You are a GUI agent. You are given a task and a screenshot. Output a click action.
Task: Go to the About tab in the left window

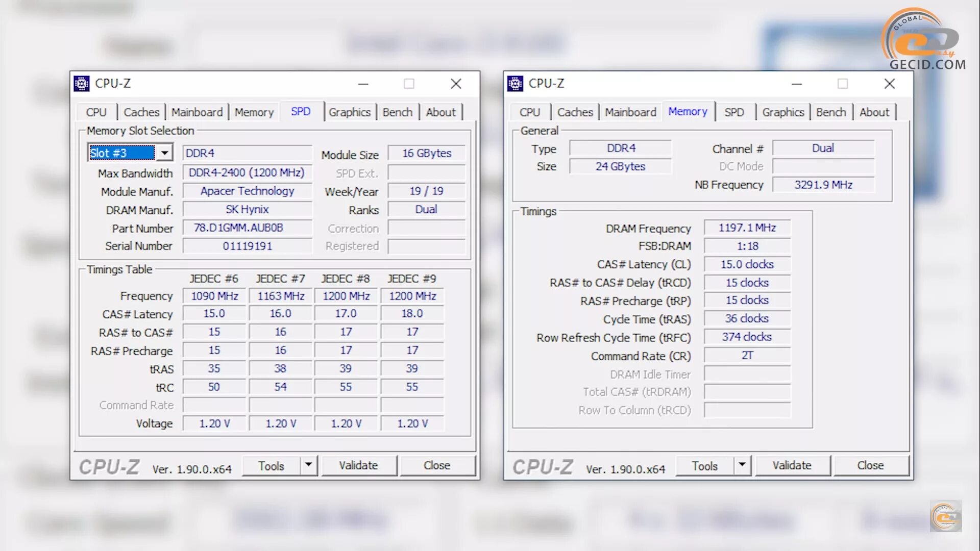(440, 112)
